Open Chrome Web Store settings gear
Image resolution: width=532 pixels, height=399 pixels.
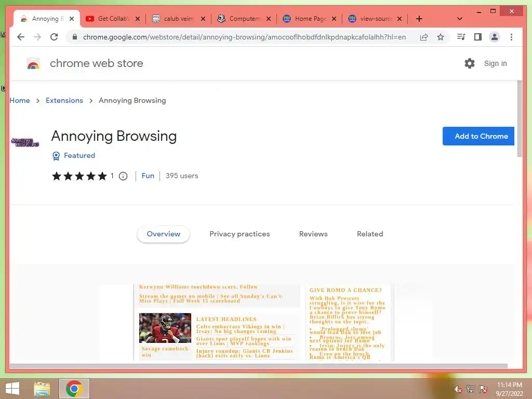coord(470,63)
